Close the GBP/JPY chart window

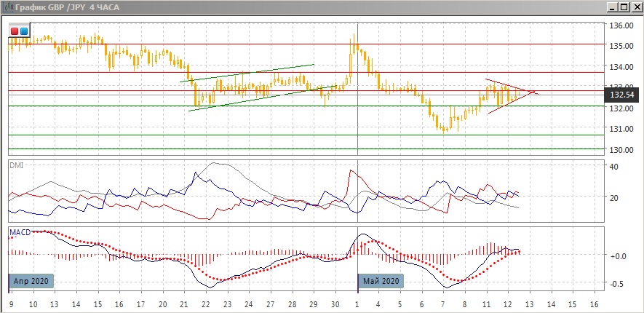coord(635,7)
